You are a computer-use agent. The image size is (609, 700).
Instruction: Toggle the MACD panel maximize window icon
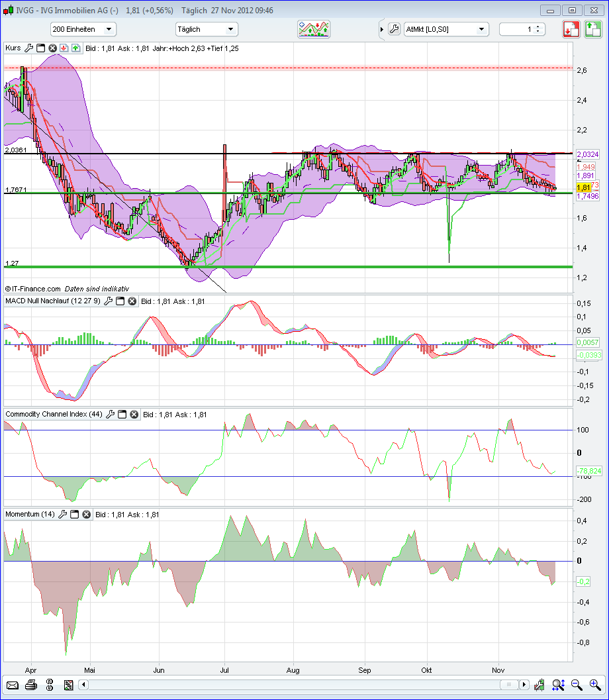pyautogui.click(x=120, y=301)
